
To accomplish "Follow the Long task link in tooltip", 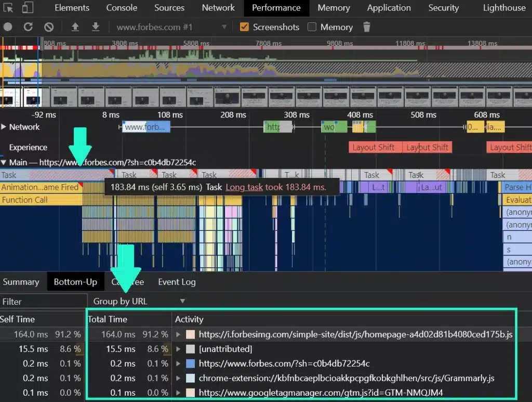I will (244, 187).
